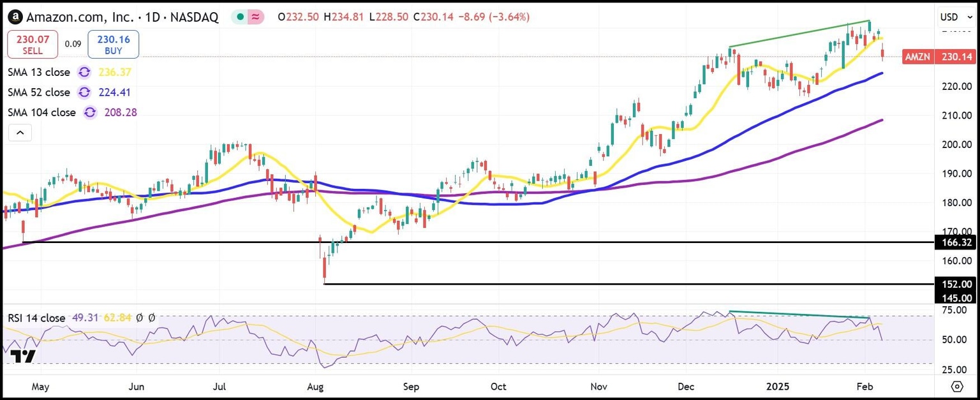Screen dimensions: 980x400
Task: Open chart settings via the bottom-right hexagon icon
Action: pos(956,387)
